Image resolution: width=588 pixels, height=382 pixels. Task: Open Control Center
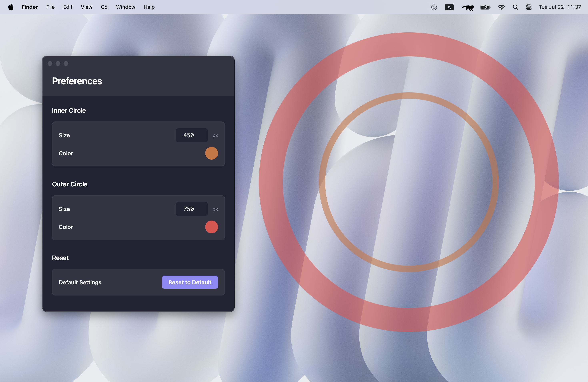[x=529, y=7]
